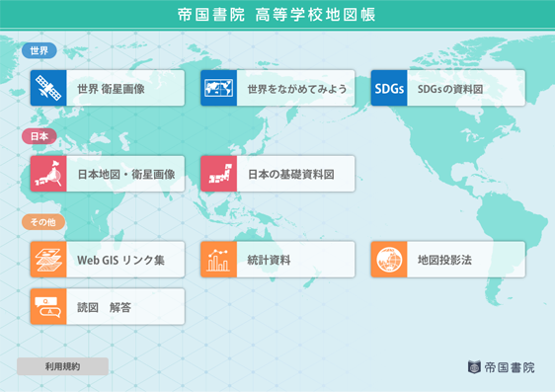The height and width of the screenshot is (392, 555).
Task: Select the その他 category label
Action: [x=43, y=222]
